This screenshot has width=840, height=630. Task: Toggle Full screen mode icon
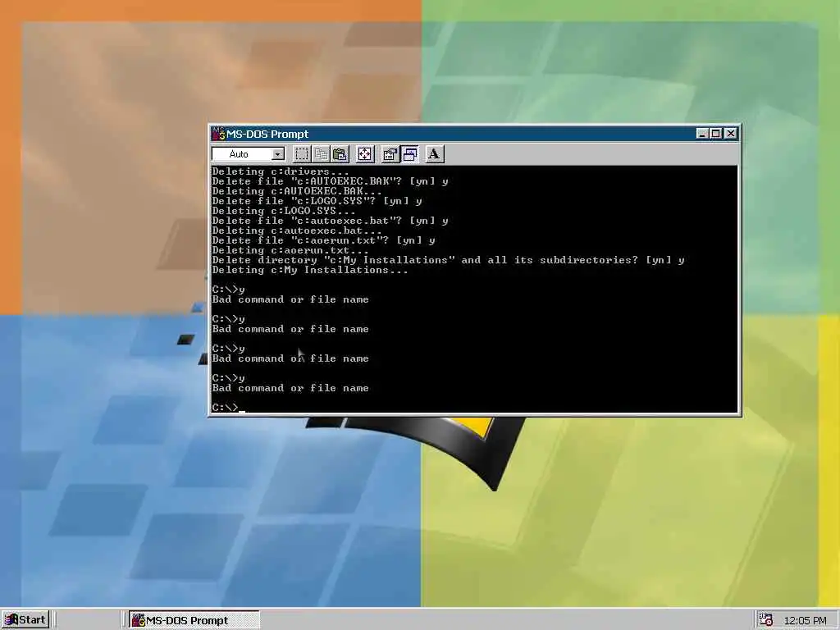(x=365, y=154)
